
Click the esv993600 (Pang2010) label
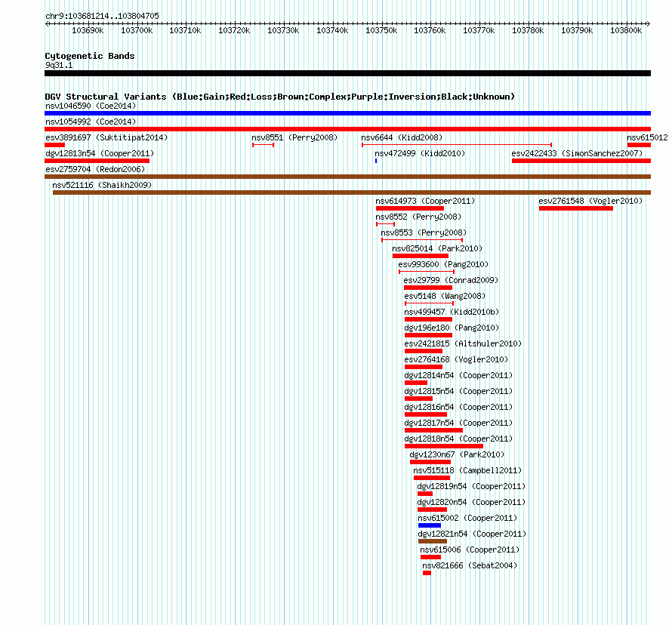pyautogui.click(x=443, y=264)
